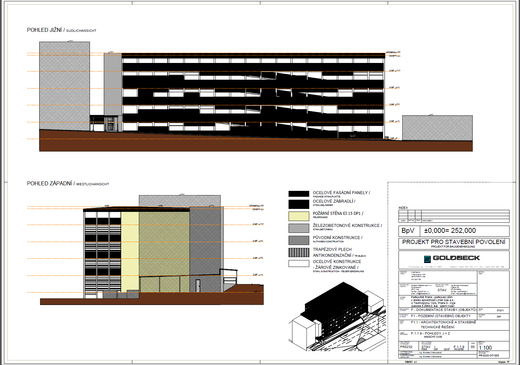Click the light gray ŽELEZOBETONOVÉ KONSTRUKCE swatch
This screenshot has width=520, height=365.
299,228
